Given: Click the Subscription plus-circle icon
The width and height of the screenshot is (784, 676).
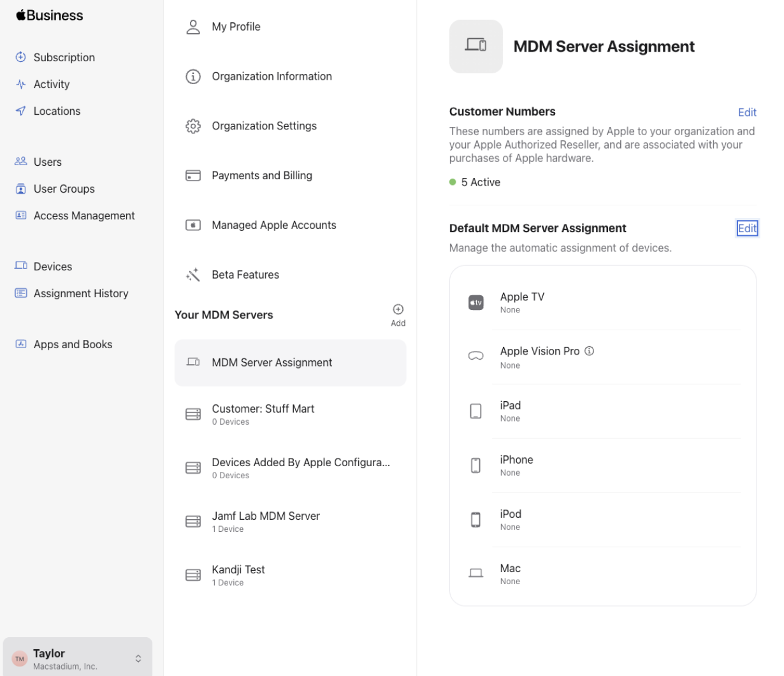Looking at the screenshot, I should coord(21,57).
